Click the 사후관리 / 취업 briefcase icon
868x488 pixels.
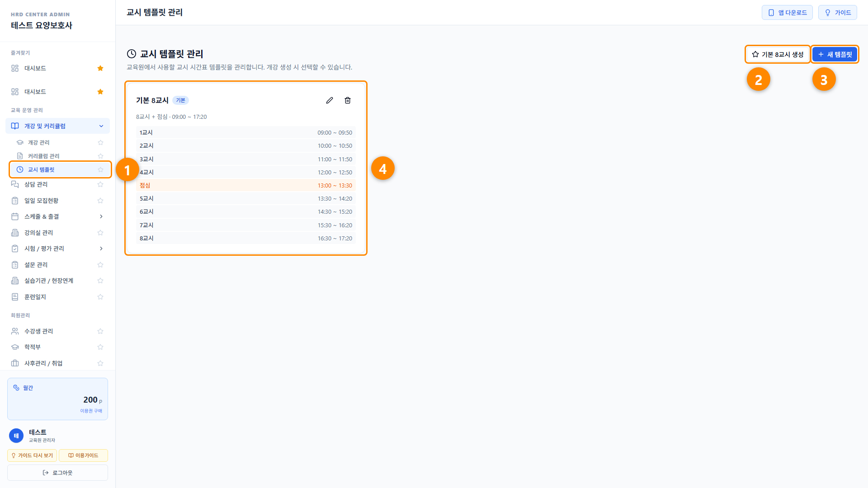click(x=15, y=363)
